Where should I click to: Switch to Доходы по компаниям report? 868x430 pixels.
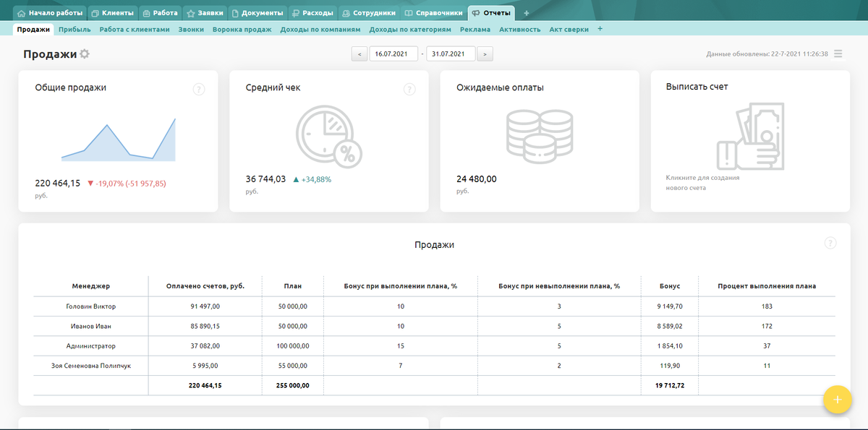coord(320,30)
